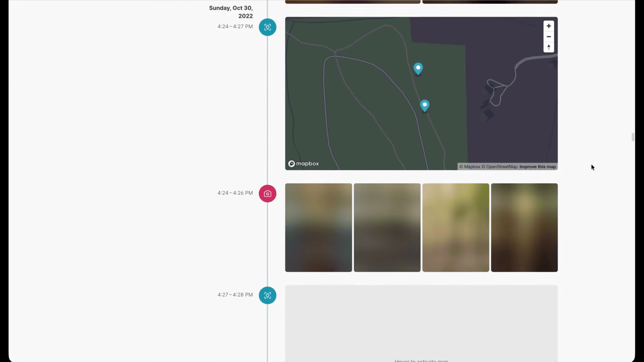Open the third greenish photo thumbnail
Image resolution: width=644 pixels, height=362 pixels.
click(455, 227)
